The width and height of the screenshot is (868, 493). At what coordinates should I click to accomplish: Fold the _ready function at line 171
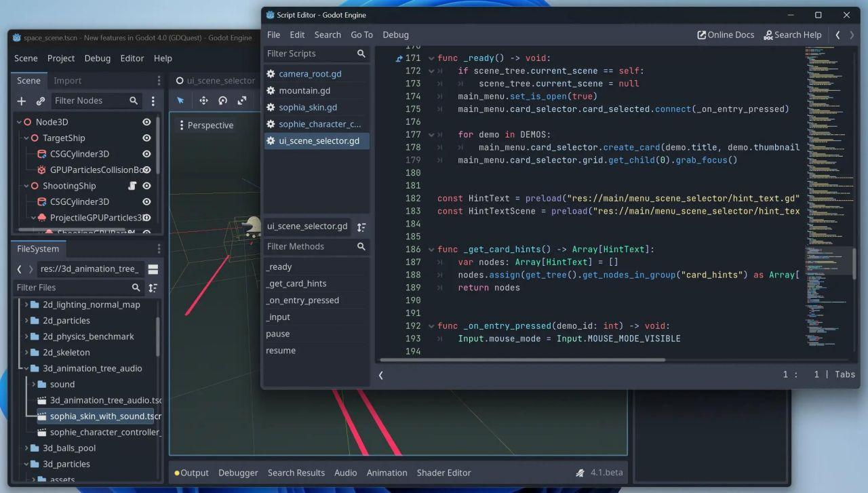(431, 59)
